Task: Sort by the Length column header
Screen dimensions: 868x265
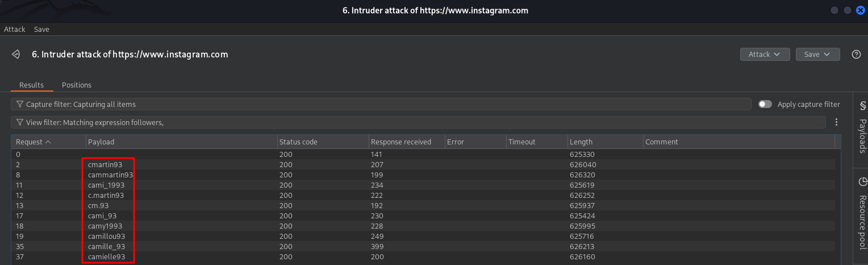Action: [605, 142]
